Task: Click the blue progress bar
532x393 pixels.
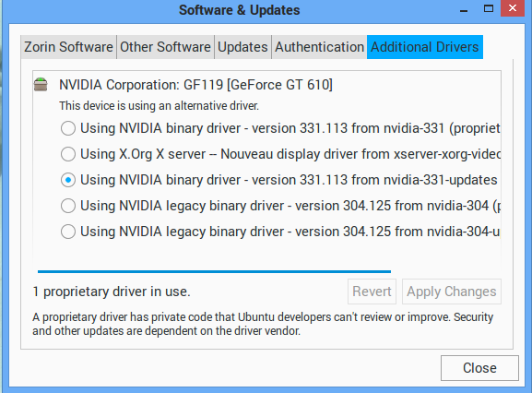Action: (214, 271)
